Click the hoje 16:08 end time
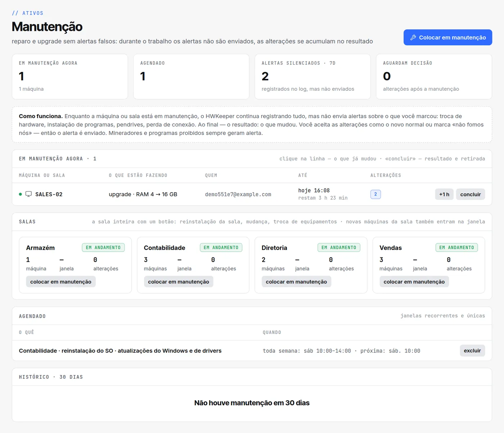Screen dimensions: 504x433 click(x=314, y=190)
